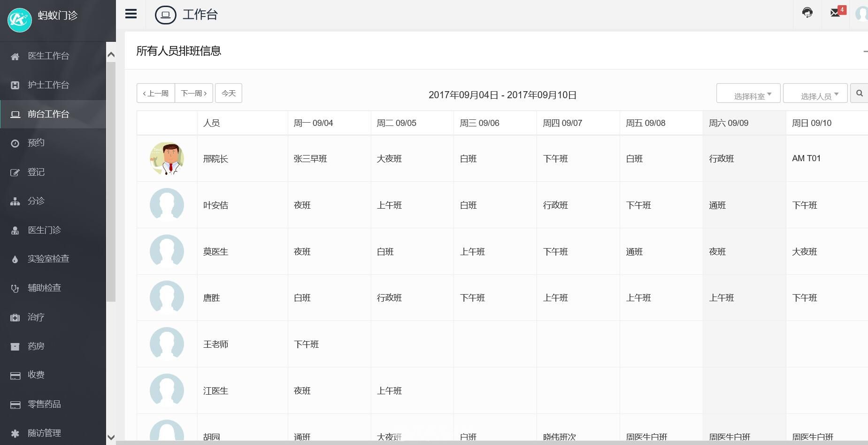
Task: Click the sidebar scroll-up arrow
Action: (x=111, y=55)
